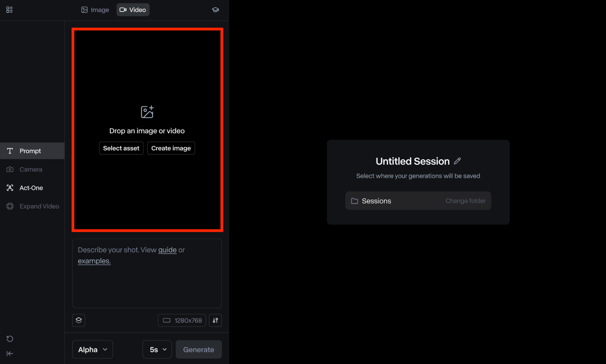Open the Alpha model dropdown

pyautogui.click(x=92, y=349)
